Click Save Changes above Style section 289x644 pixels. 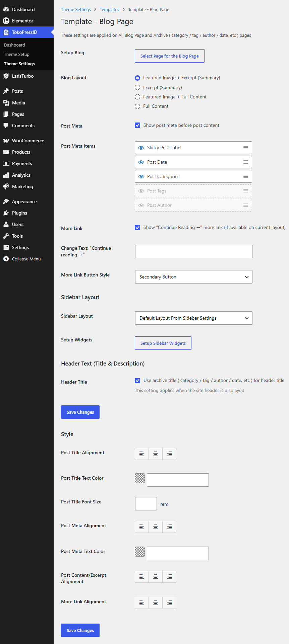click(x=80, y=412)
